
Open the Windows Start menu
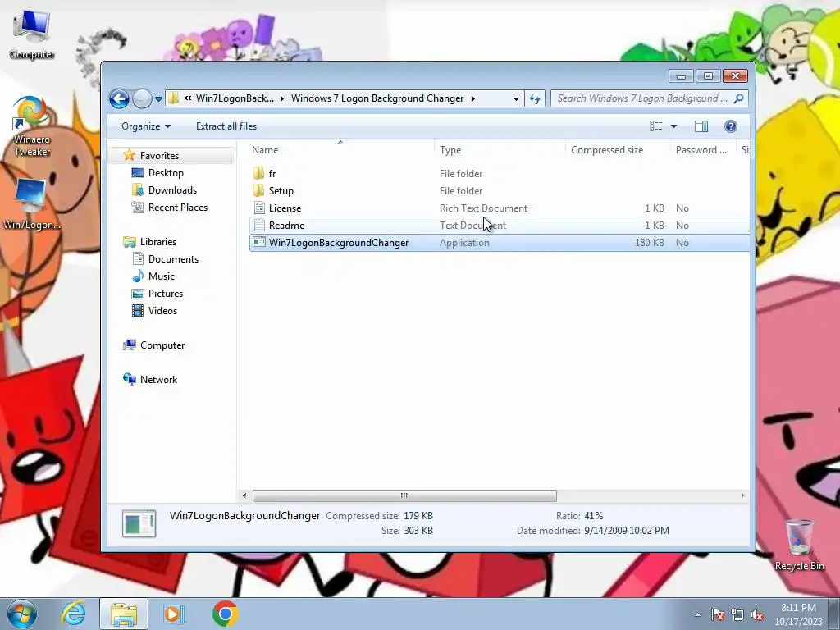coord(22,614)
